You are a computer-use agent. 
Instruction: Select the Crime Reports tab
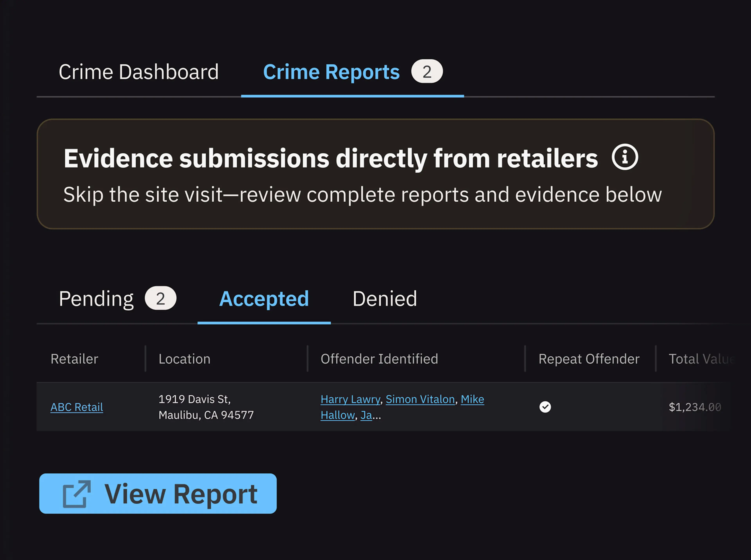click(331, 72)
